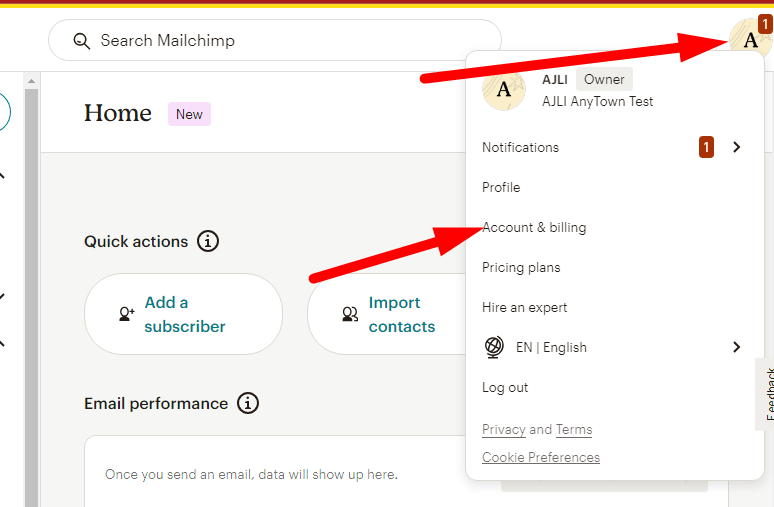Click the AJLI AnyTown Test account name
This screenshot has width=774, height=507.
597,101
